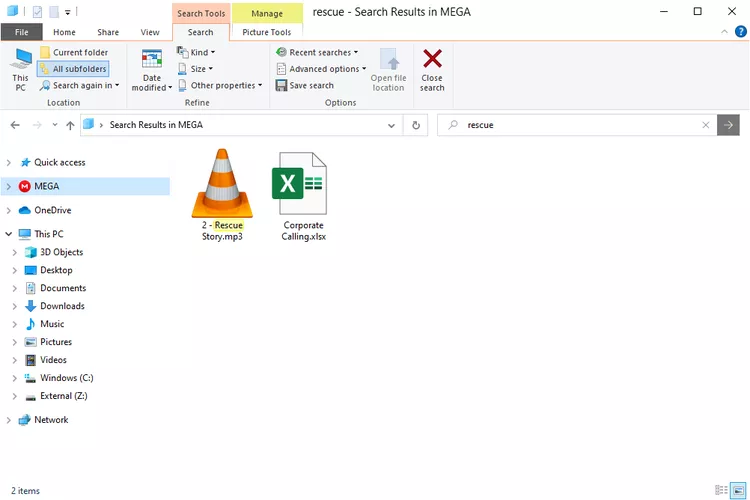This screenshot has height=500, width=750.
Task: Open Other properties filter dropdown
Action: coord(220,85)
